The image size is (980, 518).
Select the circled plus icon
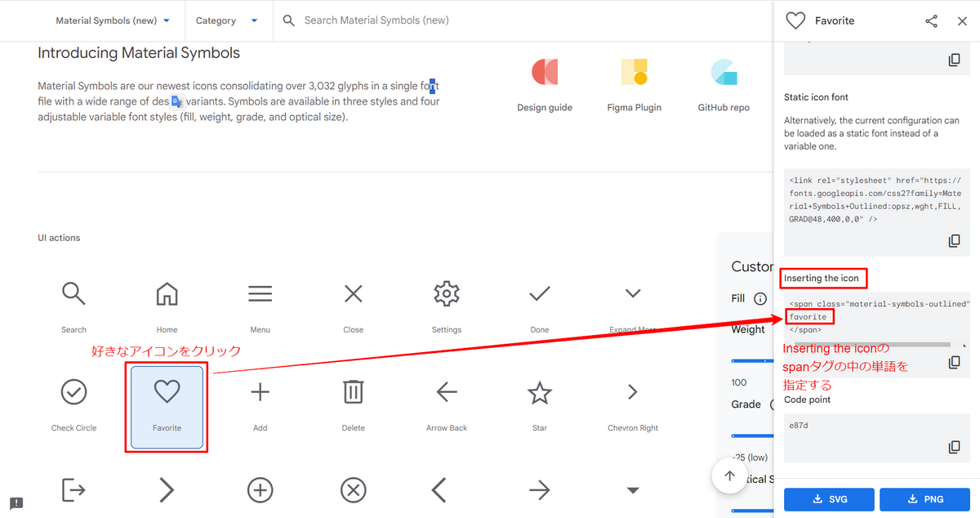pyautogui.click(x=260, y=490)
